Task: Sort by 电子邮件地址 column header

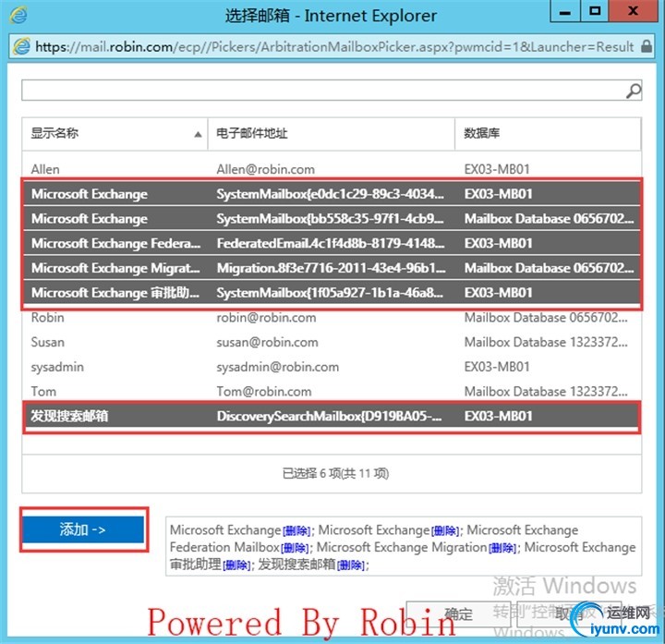Action: click(x=332, y=134)
